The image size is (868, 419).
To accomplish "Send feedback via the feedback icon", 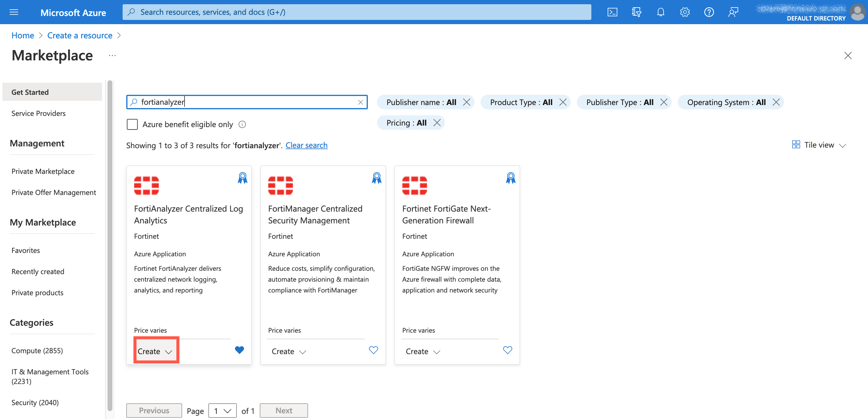I will coord(733,12).
